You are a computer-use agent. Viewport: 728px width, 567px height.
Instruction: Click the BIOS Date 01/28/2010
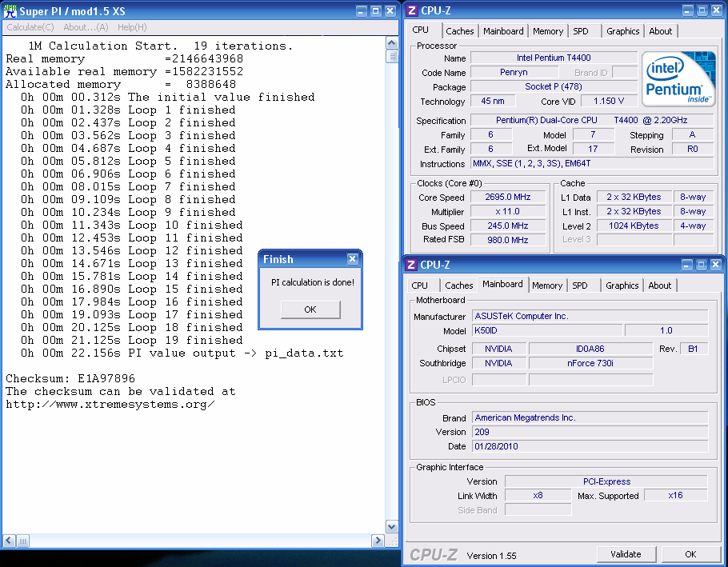point(590,446)
